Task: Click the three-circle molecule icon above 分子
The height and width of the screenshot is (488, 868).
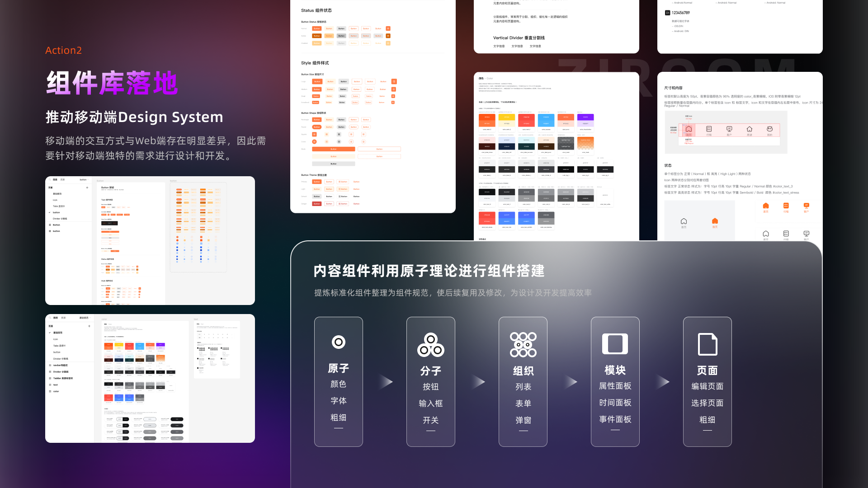Action: [431, 345]
